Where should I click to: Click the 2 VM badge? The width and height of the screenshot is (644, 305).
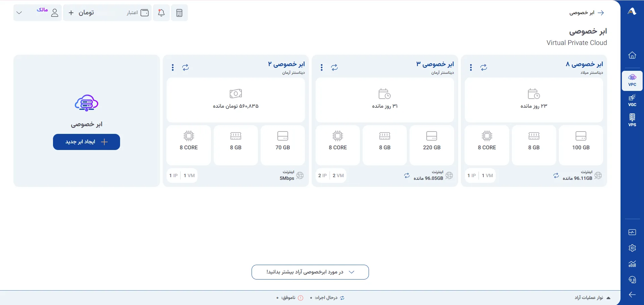coord(338,175)
